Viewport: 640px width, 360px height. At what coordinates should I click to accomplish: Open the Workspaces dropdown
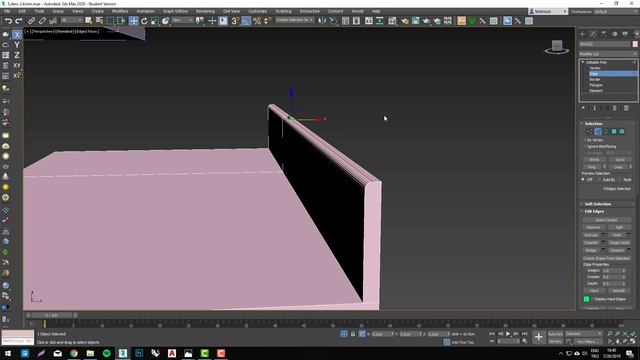(x=616, y=11)
